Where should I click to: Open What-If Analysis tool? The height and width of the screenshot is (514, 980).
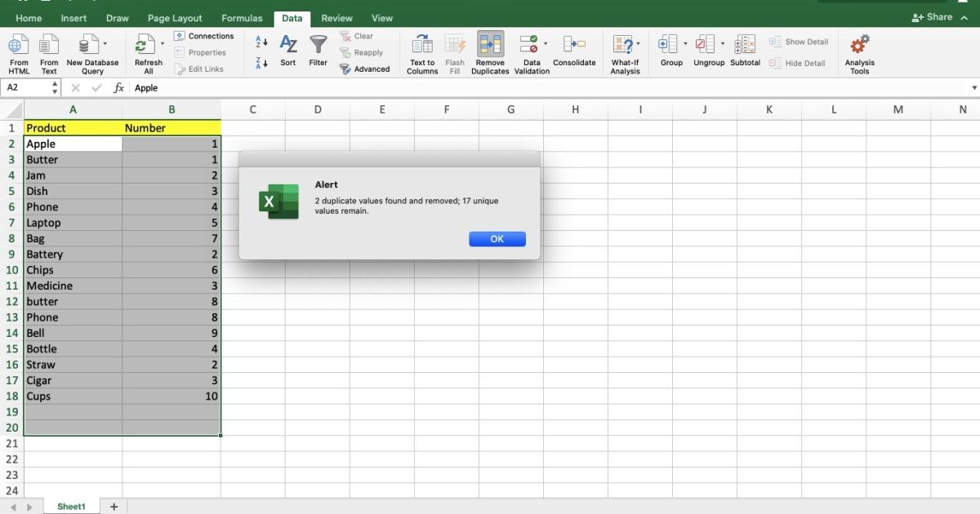click(625, 54)
